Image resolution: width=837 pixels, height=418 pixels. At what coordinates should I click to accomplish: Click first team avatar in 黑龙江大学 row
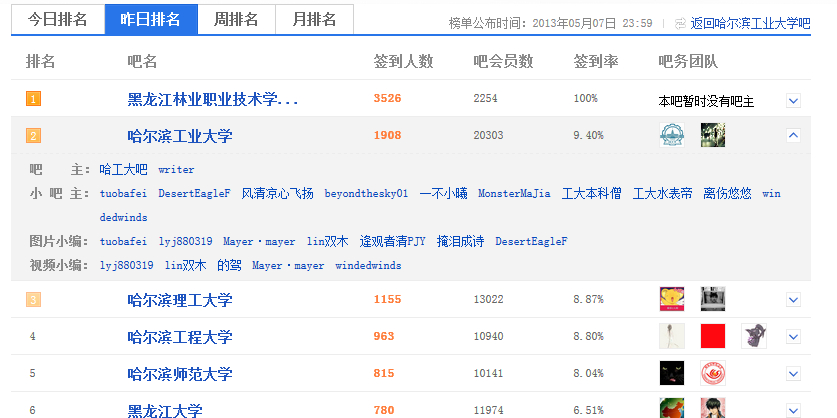click(672, 408)
